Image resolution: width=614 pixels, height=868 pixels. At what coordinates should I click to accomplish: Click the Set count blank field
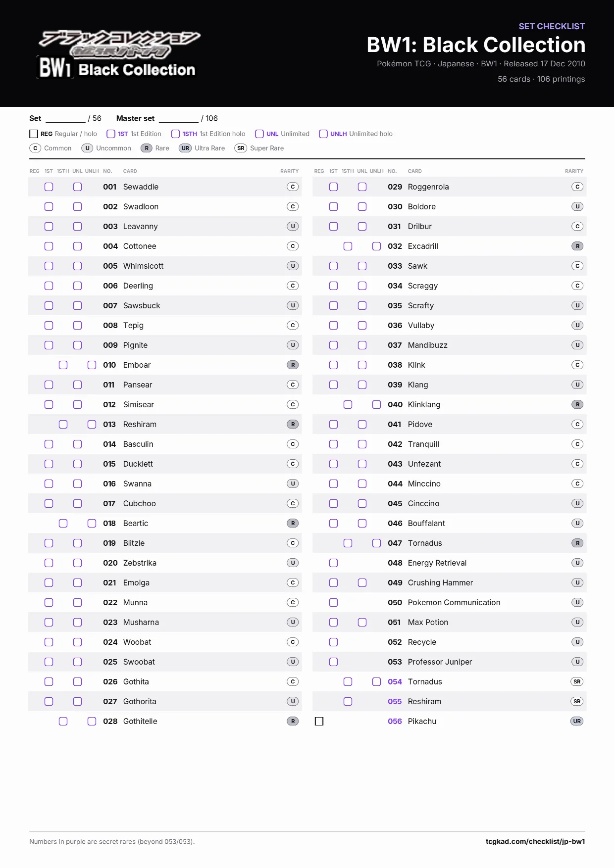(x=65, y=118)
